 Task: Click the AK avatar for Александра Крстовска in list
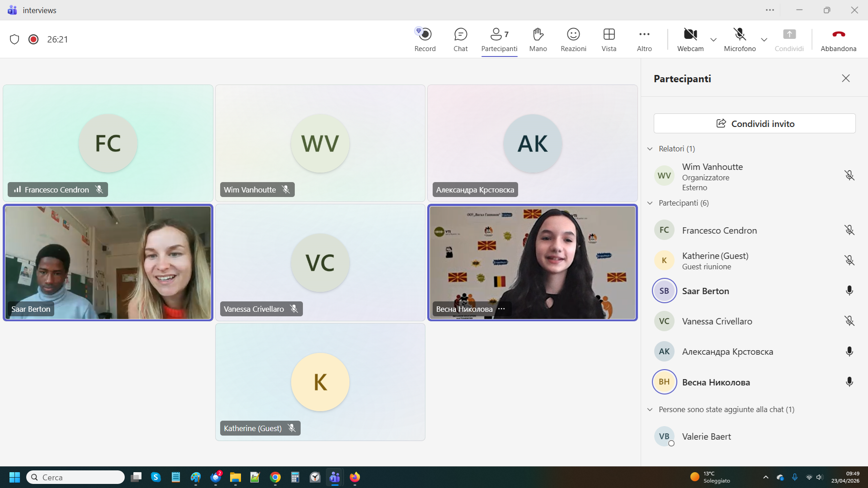[x=664, y=352]
